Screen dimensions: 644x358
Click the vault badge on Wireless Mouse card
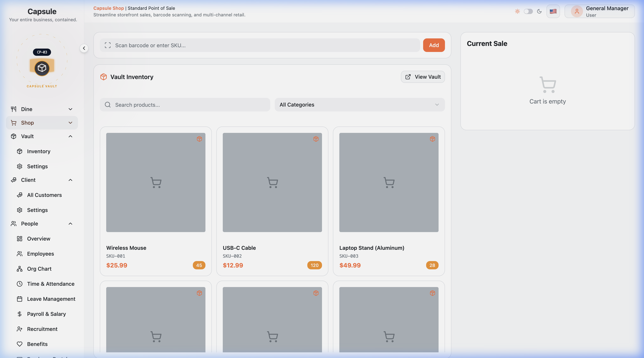tap(199, 139)
